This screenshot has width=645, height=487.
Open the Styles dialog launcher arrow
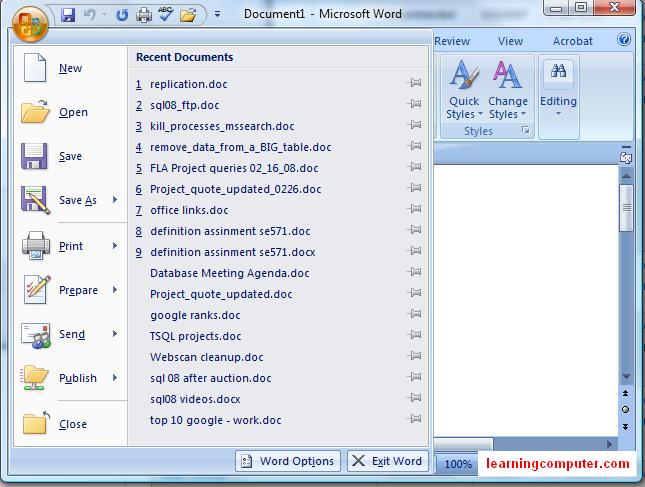click(525, 130)
